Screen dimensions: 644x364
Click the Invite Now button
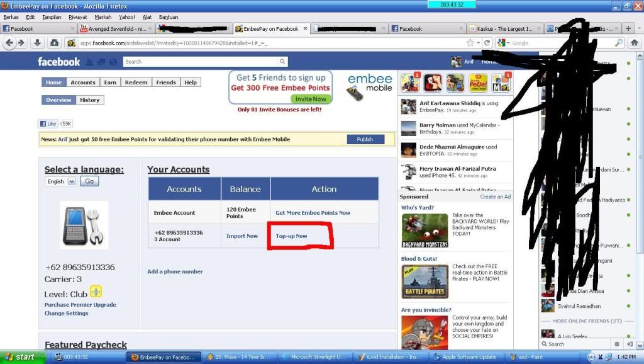click(311, 99)
